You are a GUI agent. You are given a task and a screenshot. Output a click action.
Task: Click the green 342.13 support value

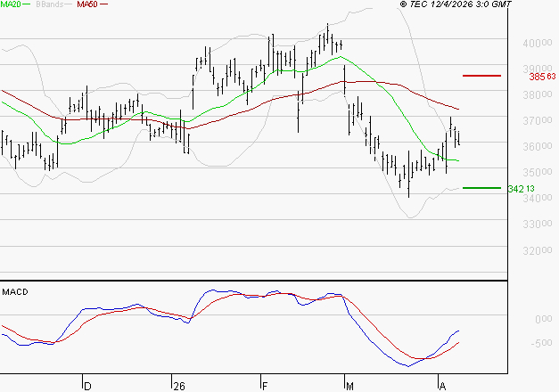point(521,189)
